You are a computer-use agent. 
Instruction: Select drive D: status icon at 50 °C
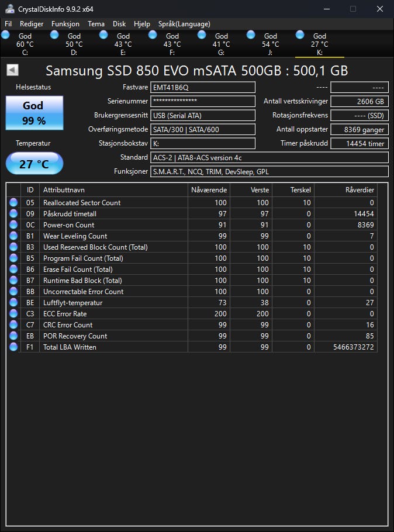pos(54,34)
